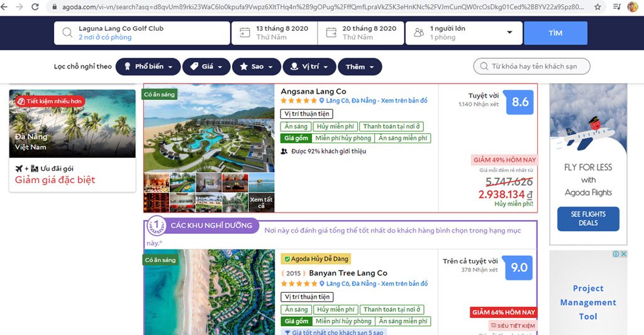Open check-out calendar icon for 20 tháng 8
The width and height of the screenshot is (644, 335).
[331, 33]
